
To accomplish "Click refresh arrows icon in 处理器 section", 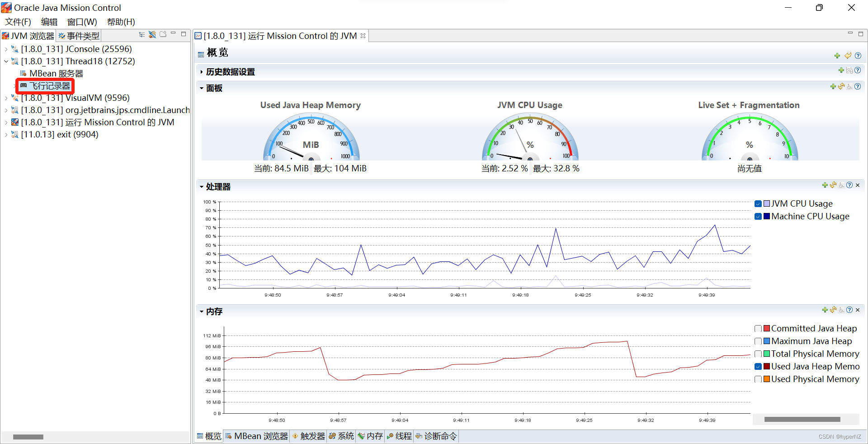I will pos(833,185).
